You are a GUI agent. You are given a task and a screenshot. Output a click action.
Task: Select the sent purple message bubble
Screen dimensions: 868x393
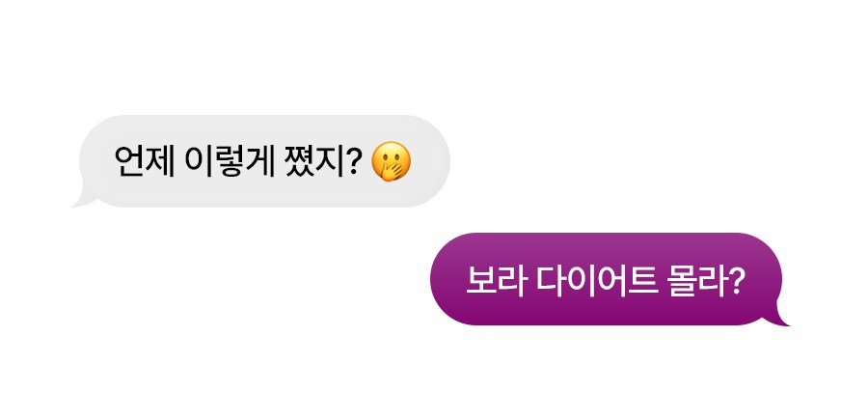click(610, 279)
